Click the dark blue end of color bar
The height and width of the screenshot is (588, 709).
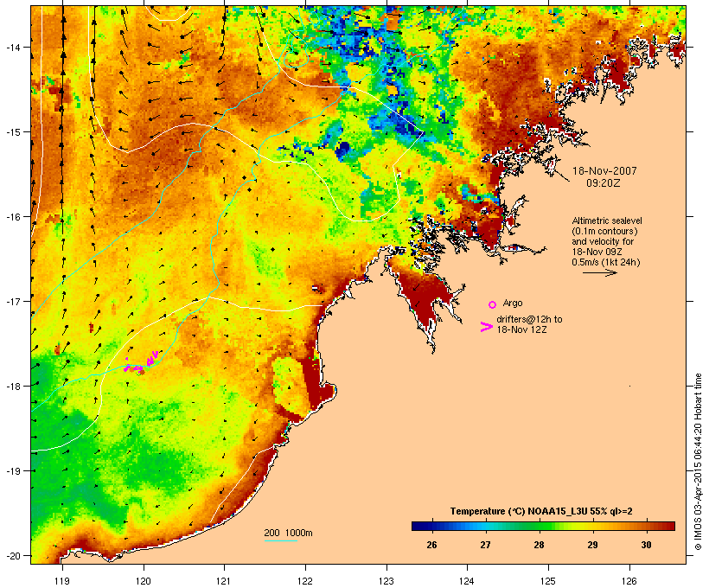click(417, 526)
